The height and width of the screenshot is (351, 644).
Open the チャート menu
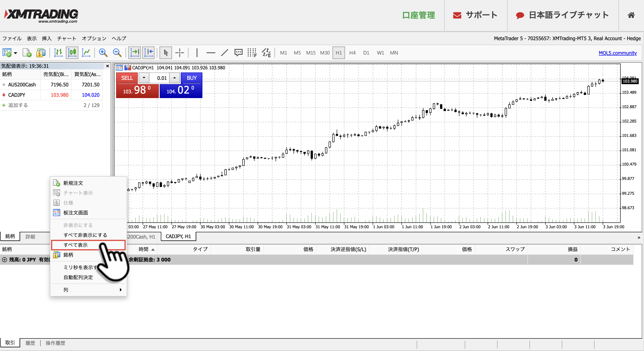pyautogui.click(x=66, y=38)
